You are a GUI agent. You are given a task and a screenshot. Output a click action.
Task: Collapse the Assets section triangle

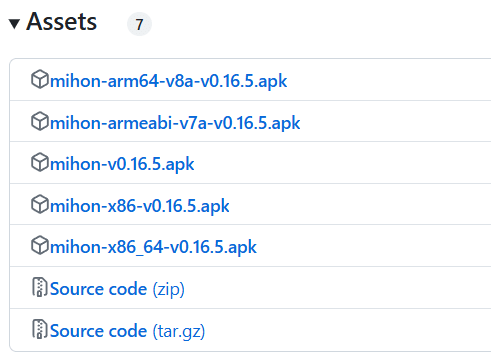point(14,24)
